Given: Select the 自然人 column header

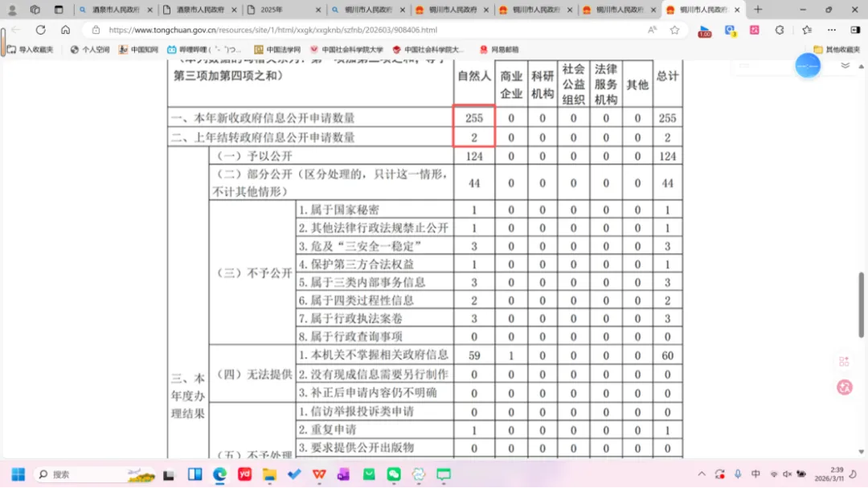Looking at the screenshot, I should [x=474, y=76].
